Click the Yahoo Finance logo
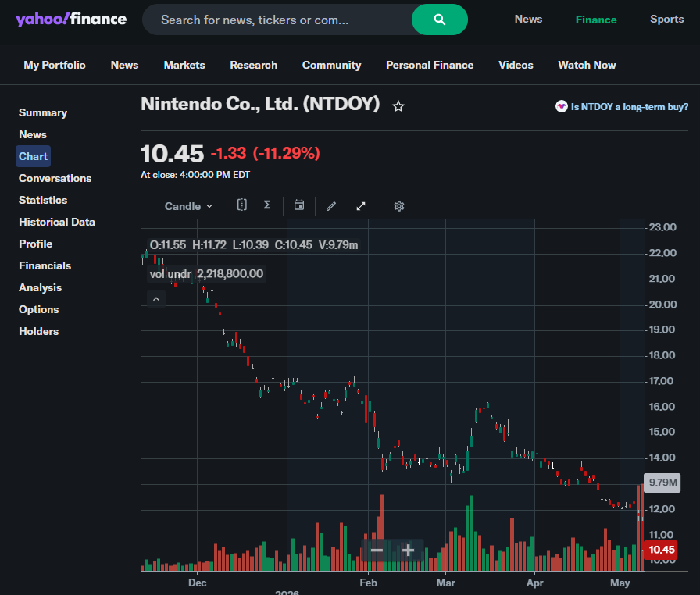This screenshot has height=595, width=700. point(71,20)
